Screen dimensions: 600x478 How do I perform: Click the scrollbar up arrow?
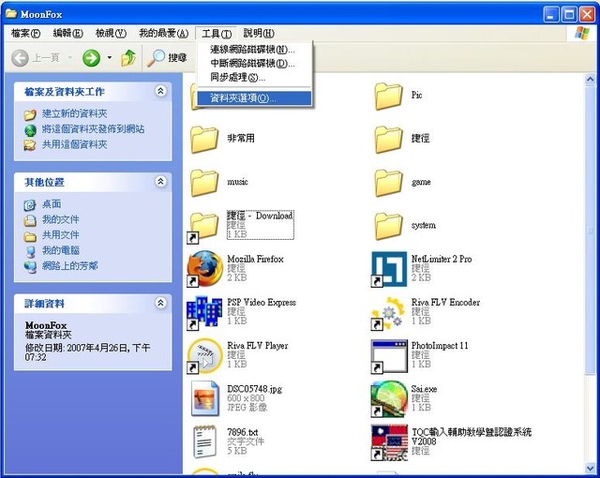pyautogui.click(x=590, y=80)
